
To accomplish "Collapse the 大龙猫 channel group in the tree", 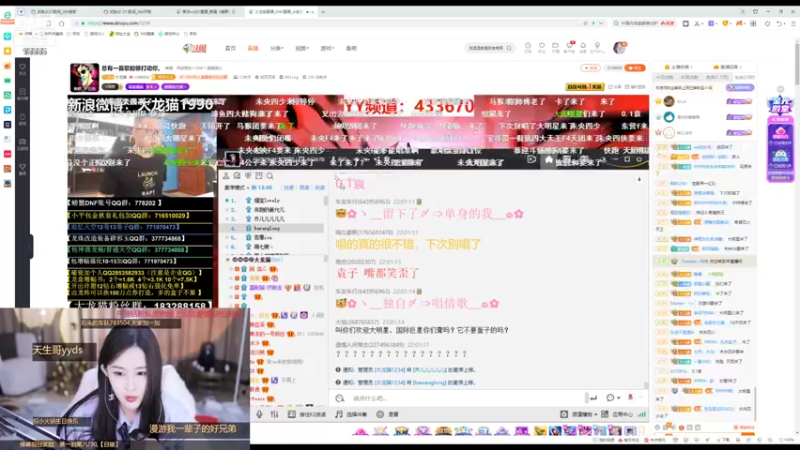I will (x=228, y=260).
